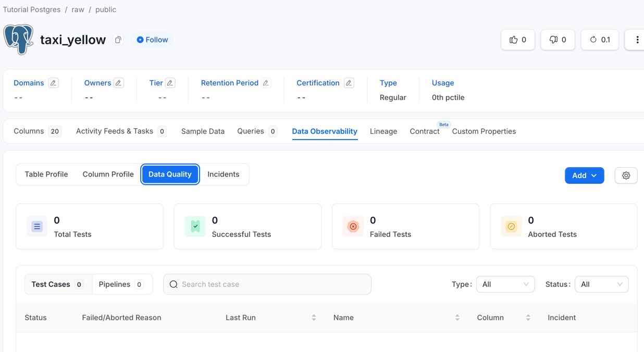
Task: Switch to the Lineage tab
Action: point(383,131)
